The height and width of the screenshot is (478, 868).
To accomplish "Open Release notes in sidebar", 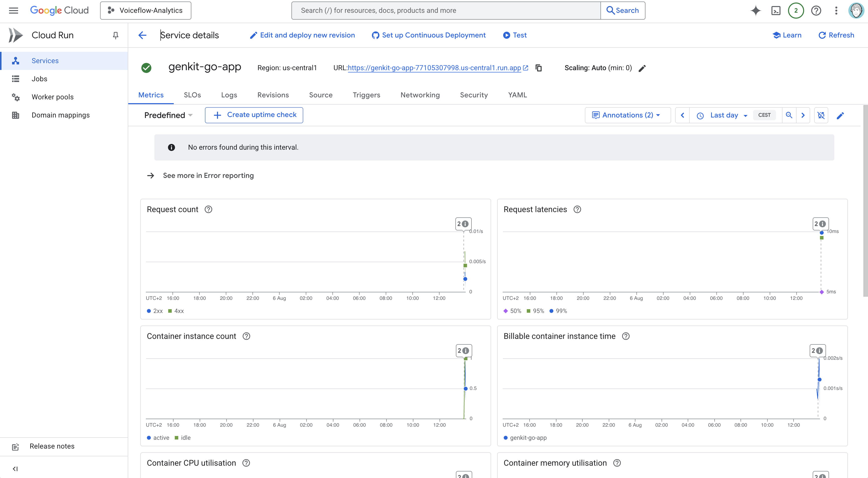I will click(64, 446).
